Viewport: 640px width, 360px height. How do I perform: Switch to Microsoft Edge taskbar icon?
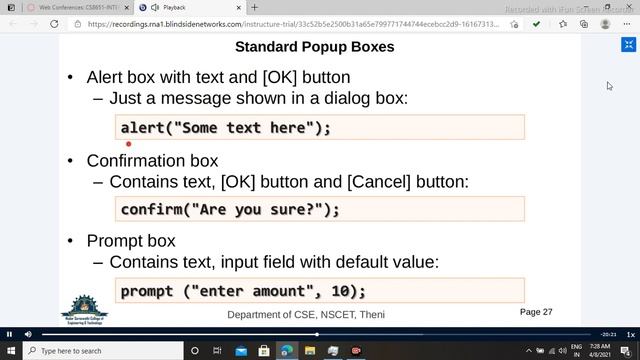[x=287, y=351]
